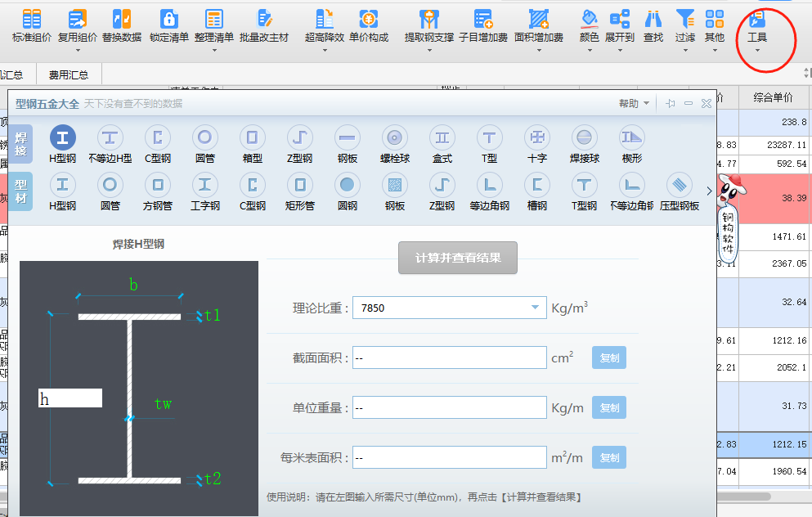Select rolled 方钢管 profile

coord(158,191)
